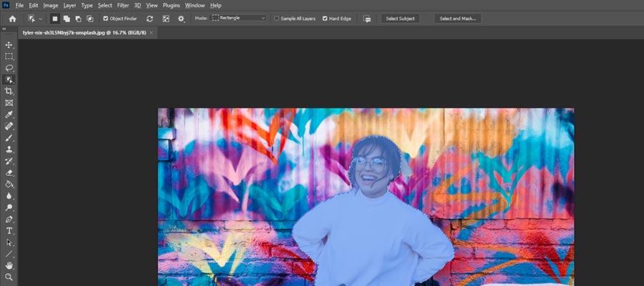Expand the tool preset picker arrow
The height and width of the screenshot is (286, 644).
(40, 18)
